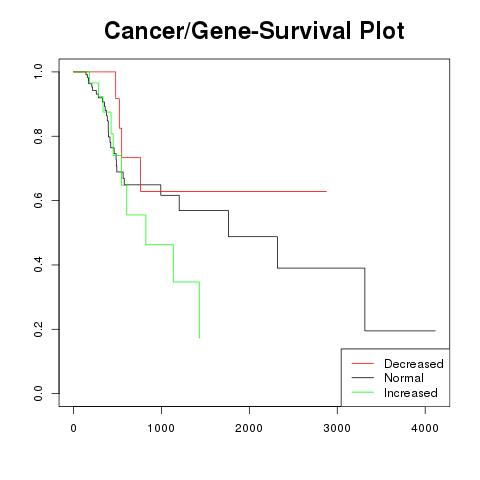The height and width of the screenshot is (480, 480).
Task: Click the 1.0 y-axis tick label
Action: pos(38,72)
